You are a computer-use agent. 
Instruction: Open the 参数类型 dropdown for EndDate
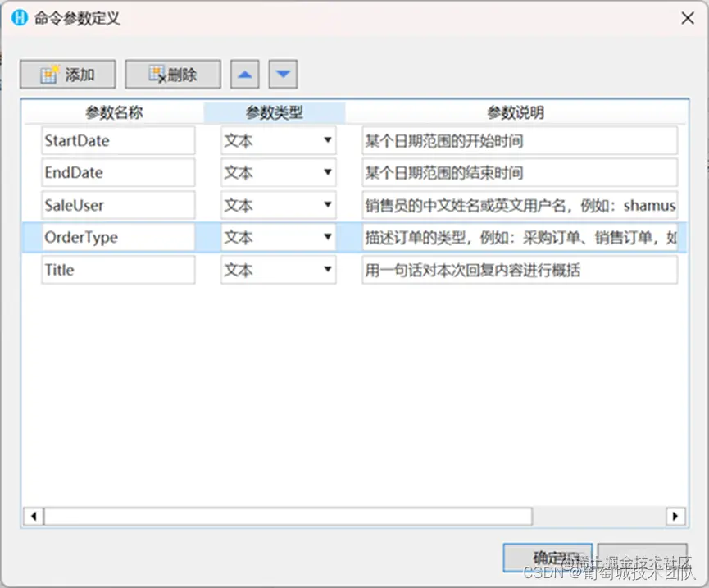pyautogui.click(x=328, y=172)
